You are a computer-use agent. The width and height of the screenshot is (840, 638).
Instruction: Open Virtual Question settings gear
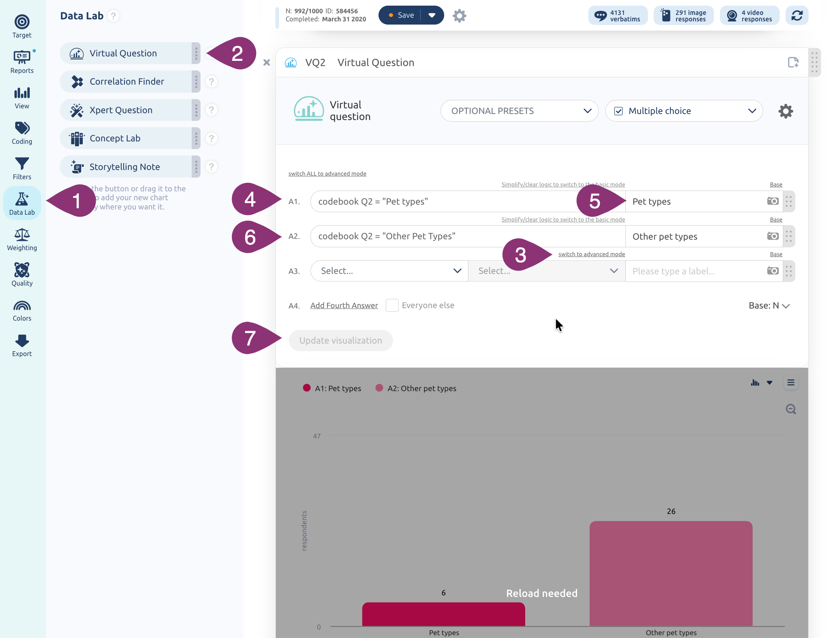point(786,111)
